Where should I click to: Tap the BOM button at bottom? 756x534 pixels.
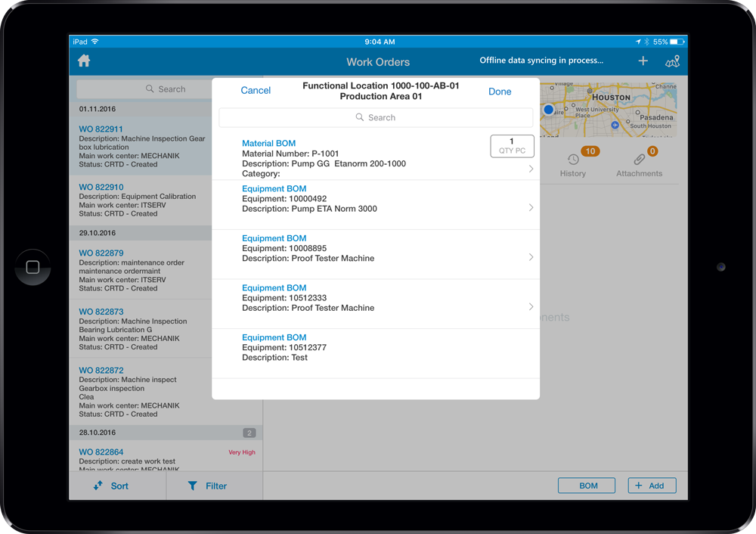coord(587,486)
